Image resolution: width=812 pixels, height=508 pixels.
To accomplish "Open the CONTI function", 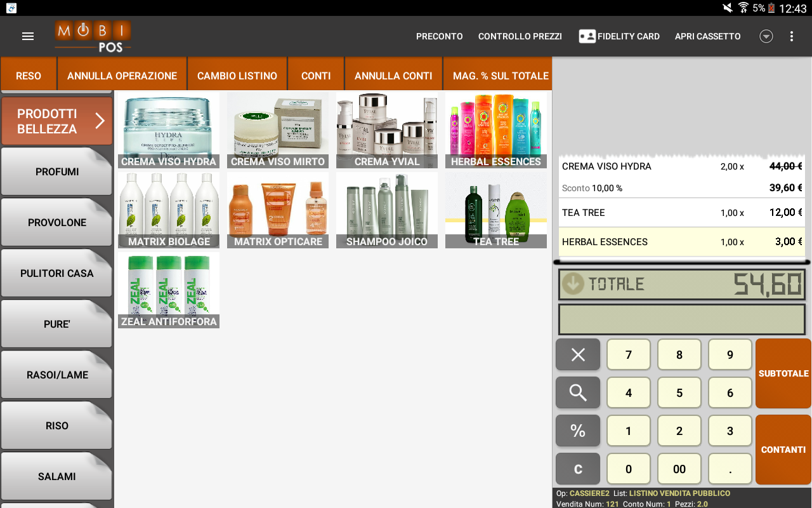I will (316, 74).
